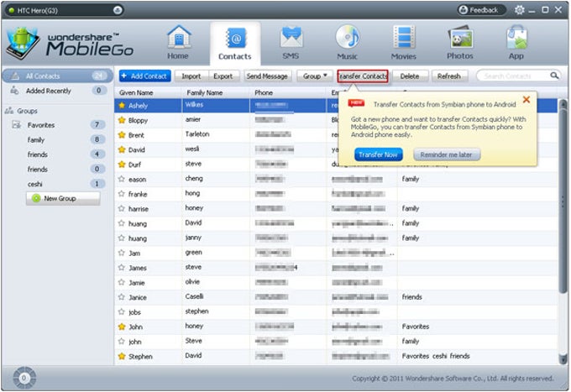The image size is (571, 392).
Task: Open the App tab
Action: click(516, 43)
